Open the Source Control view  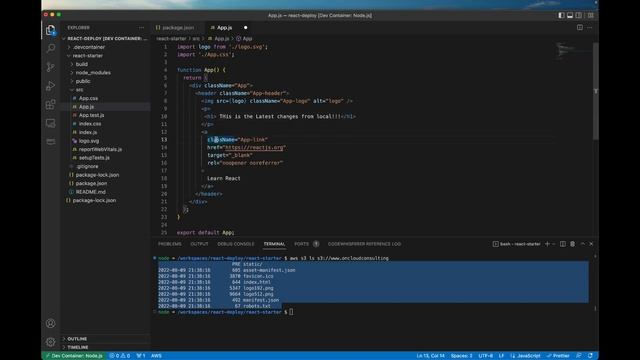(x=51, y=67)
